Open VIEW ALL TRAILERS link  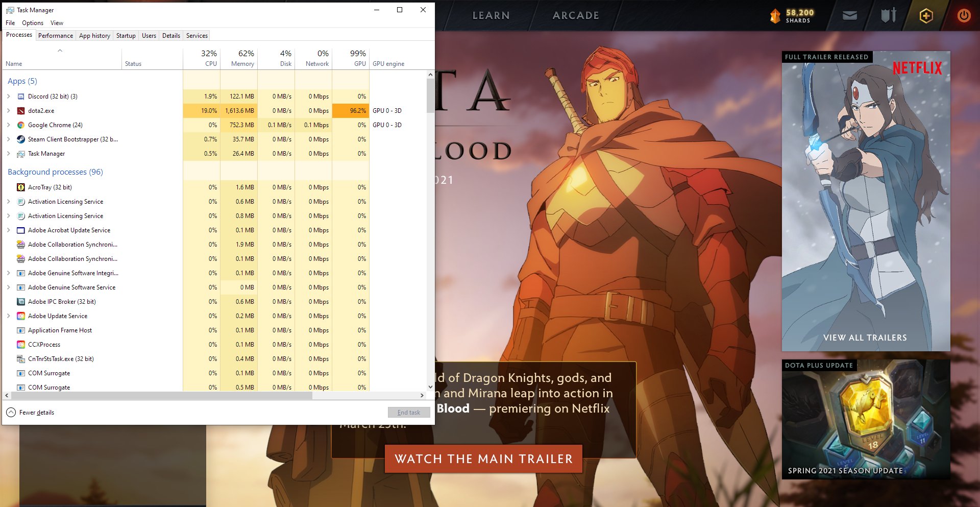pos(865,337)
